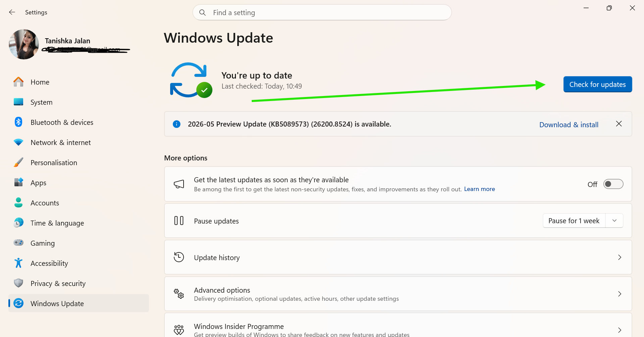The image size is (644, 337).
Task: Click 'Get the latest updates as soon' title
Action: pos(271,180)
